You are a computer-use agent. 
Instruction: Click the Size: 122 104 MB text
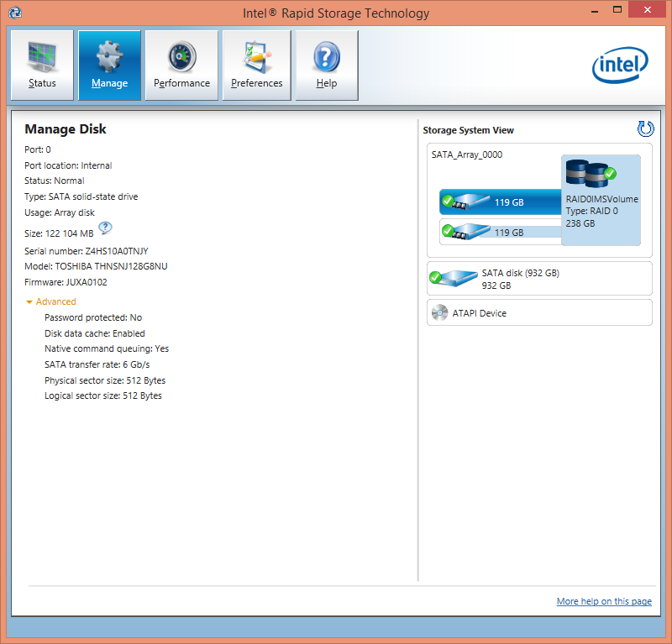(59, 233)
